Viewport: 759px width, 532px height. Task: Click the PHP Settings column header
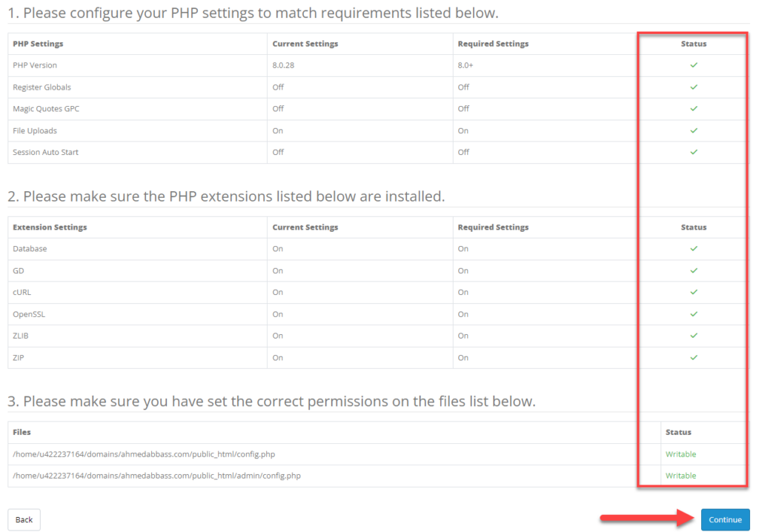pos(38,44)
